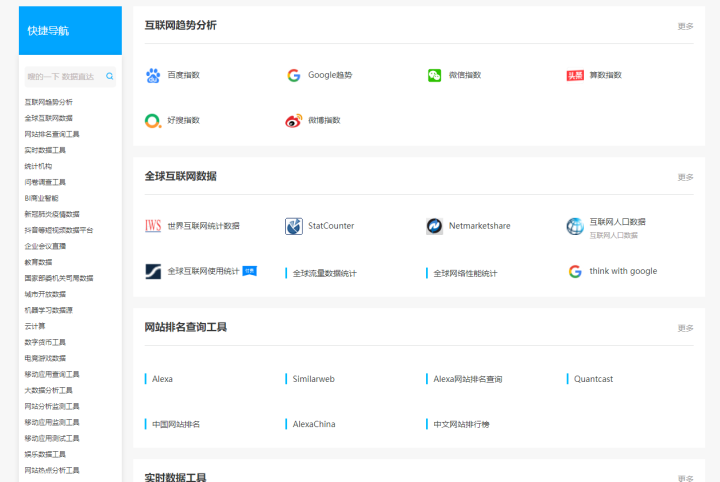Open the Quantcast link

[x=593, y=379]
